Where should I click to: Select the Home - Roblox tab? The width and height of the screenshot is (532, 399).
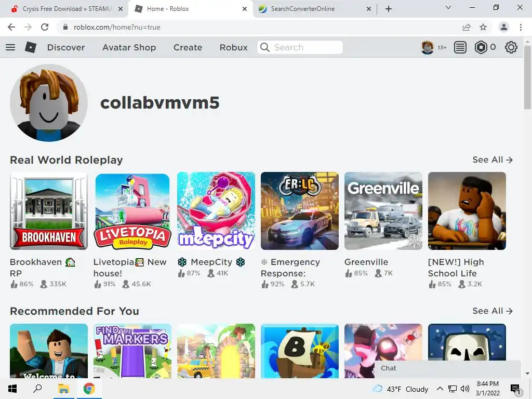point(168,9)
